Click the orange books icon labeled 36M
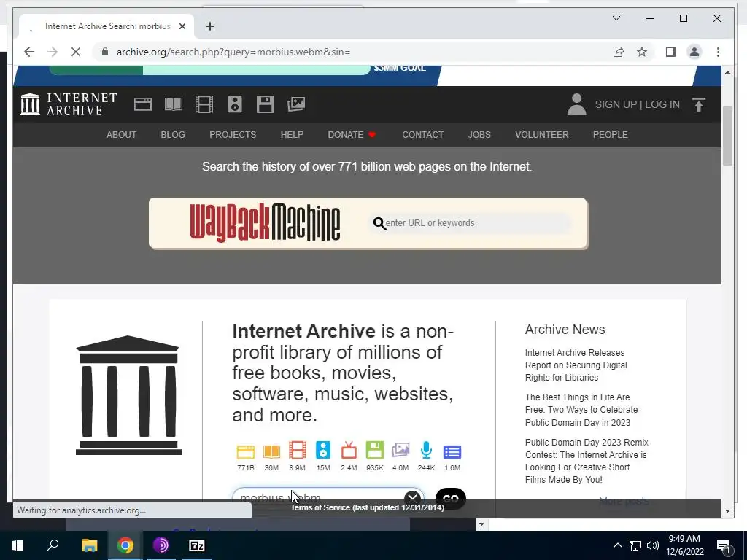This screenshot has height=560, width=747. click(x=271, y=451)
